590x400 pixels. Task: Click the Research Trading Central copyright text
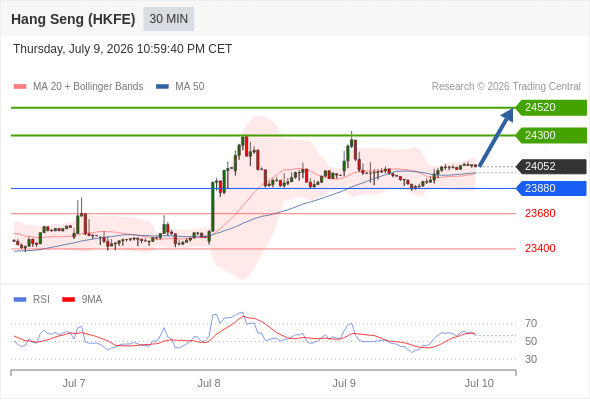506,87
